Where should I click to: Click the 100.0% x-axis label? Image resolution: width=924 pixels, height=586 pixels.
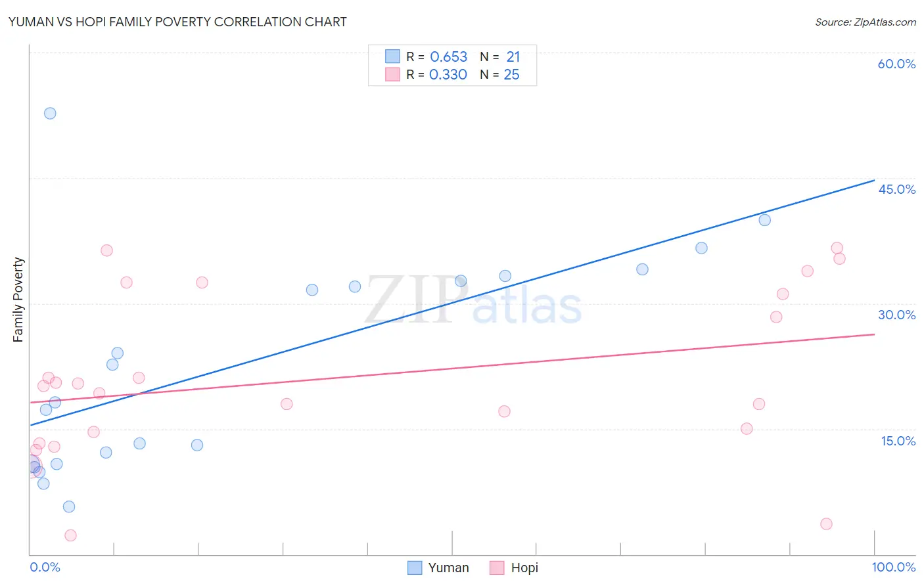tap(894, 567)
